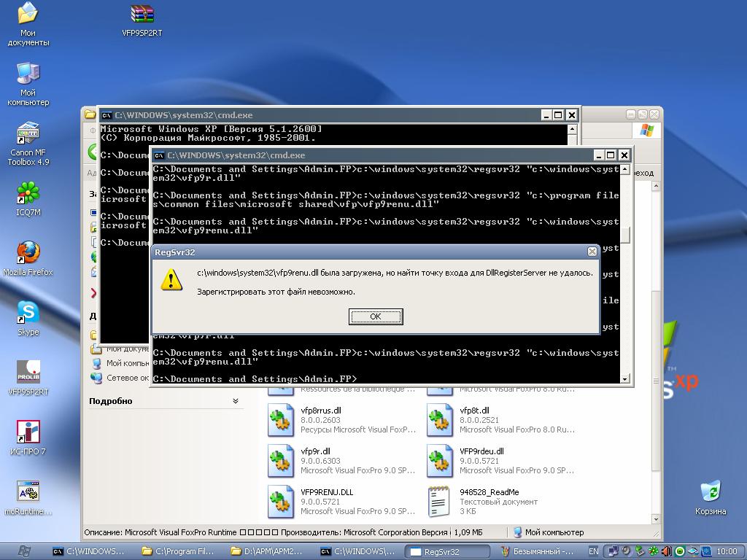The width and height of the screenshot is (747, 560).
Task: Click the front cmd window system menu icon
Action: (x=159, y=155)
